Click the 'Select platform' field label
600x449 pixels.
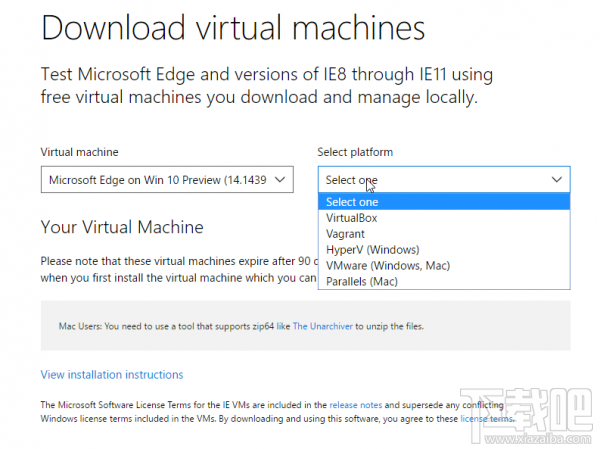[355, 152]
